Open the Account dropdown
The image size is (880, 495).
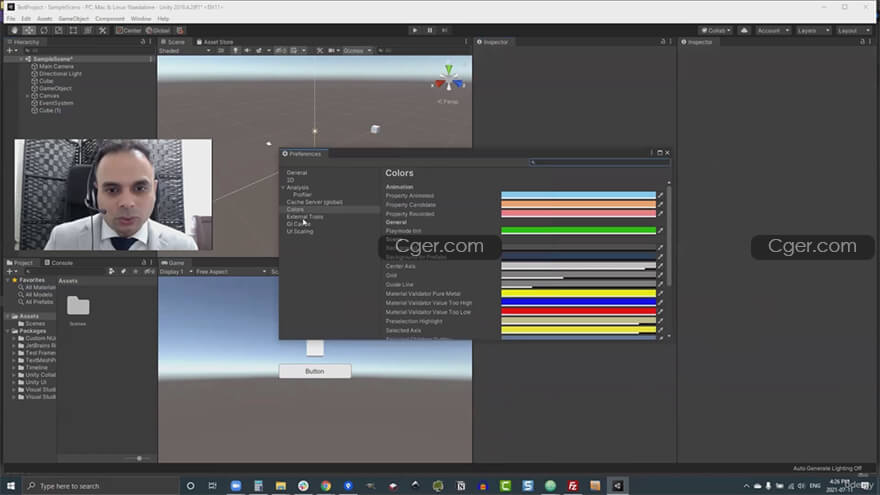[x=773, y=30]
